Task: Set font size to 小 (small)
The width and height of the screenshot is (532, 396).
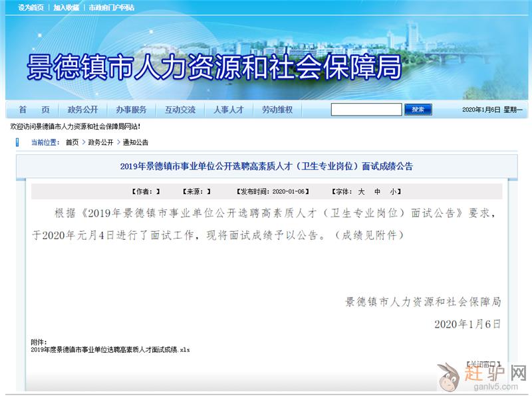Action: 393,191
